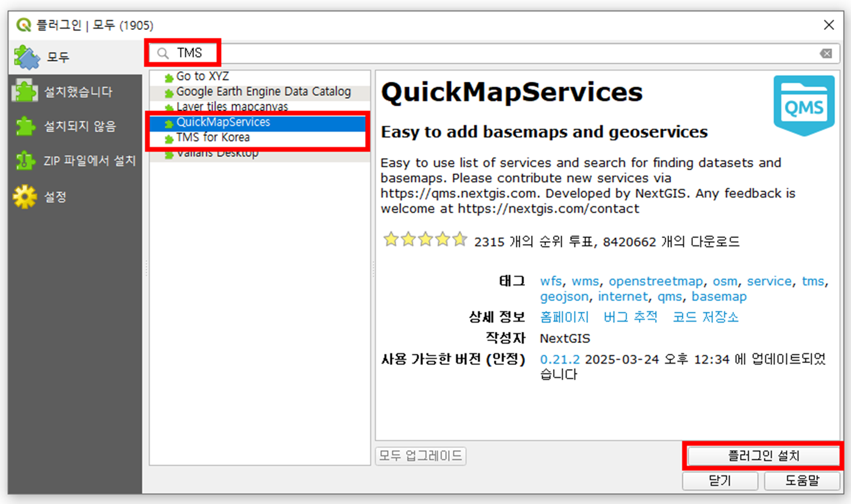851x504 pixels.
Task: Open the internet tag link
Action: [623, 297]
